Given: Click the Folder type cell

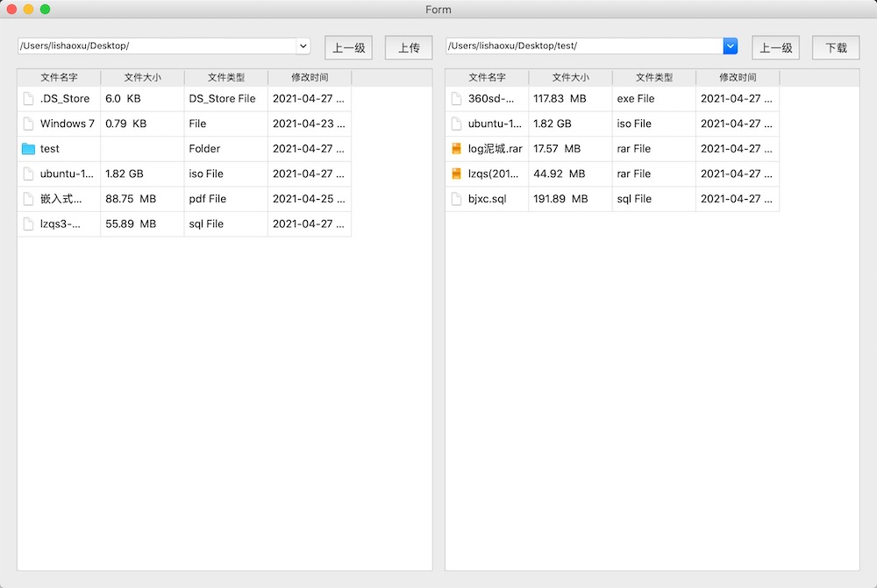Looking at the screenshot, I should tap(226, 149).
